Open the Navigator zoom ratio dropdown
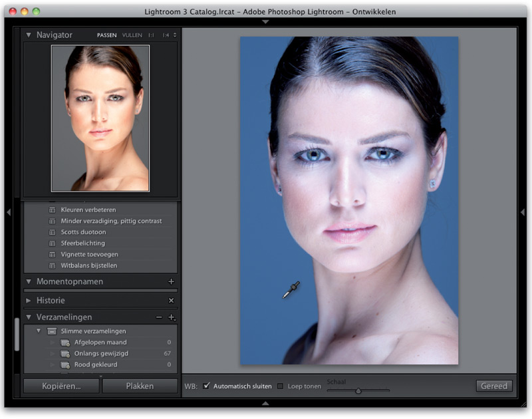This screenshot has height=419, width=532. coord(174,35)
